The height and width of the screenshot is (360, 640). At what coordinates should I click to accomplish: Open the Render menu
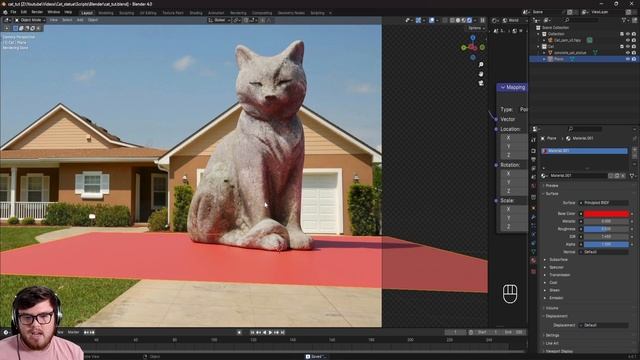[x=37, y=12]
